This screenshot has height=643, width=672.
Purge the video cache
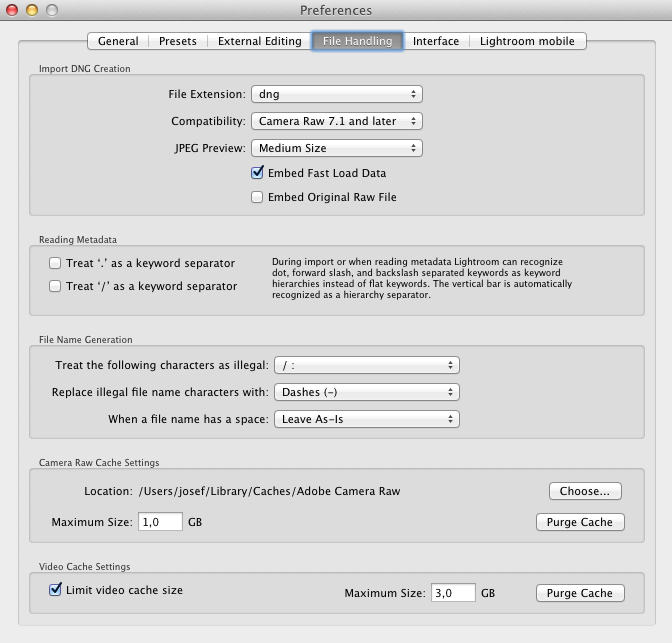tap(580, 593)
